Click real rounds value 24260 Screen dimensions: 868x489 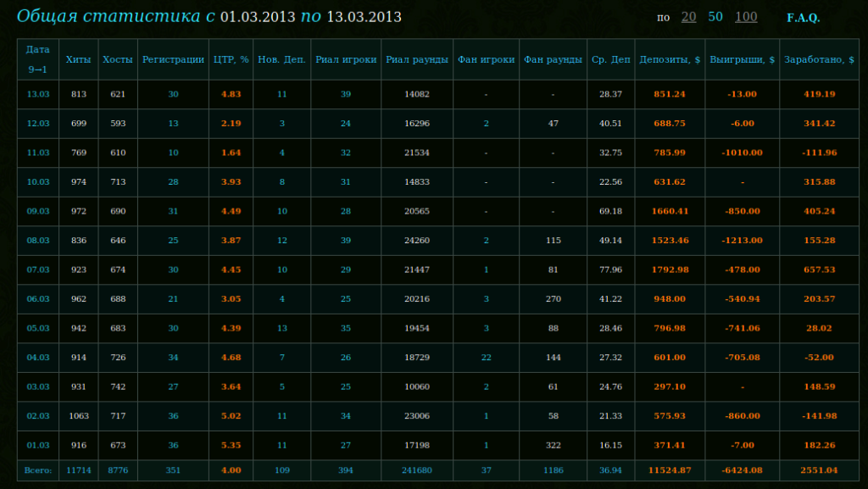417,241
